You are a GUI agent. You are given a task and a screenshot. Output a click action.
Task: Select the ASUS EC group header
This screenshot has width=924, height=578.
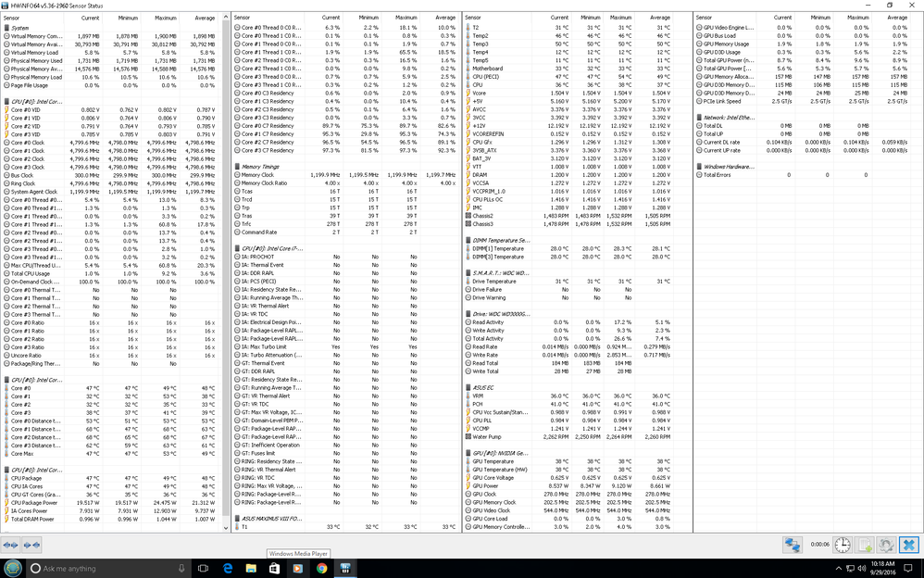[578, 388]
